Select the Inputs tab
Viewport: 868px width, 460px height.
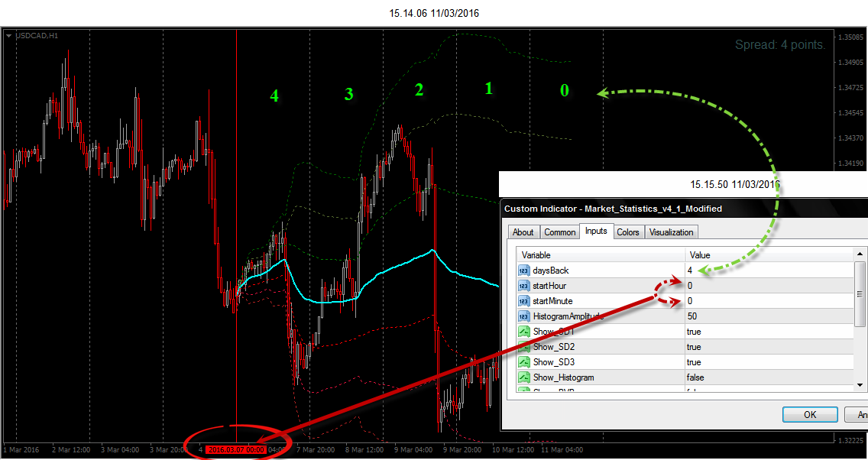[x=596, y=231]
